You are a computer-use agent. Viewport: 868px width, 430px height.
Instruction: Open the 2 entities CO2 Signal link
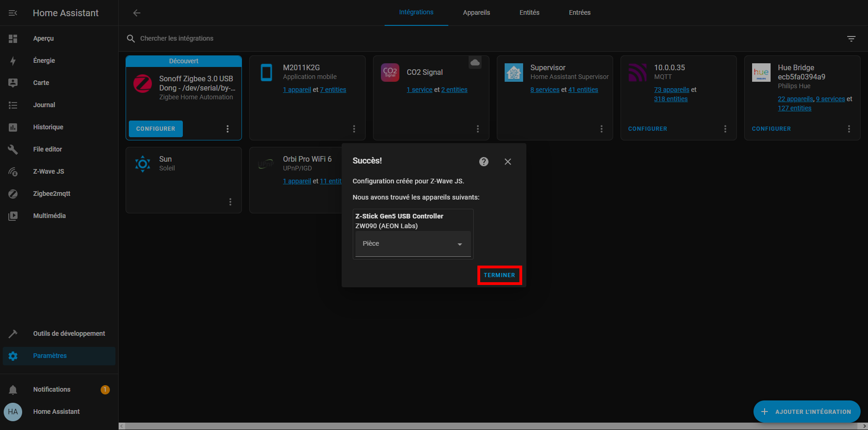pos(454,90)
